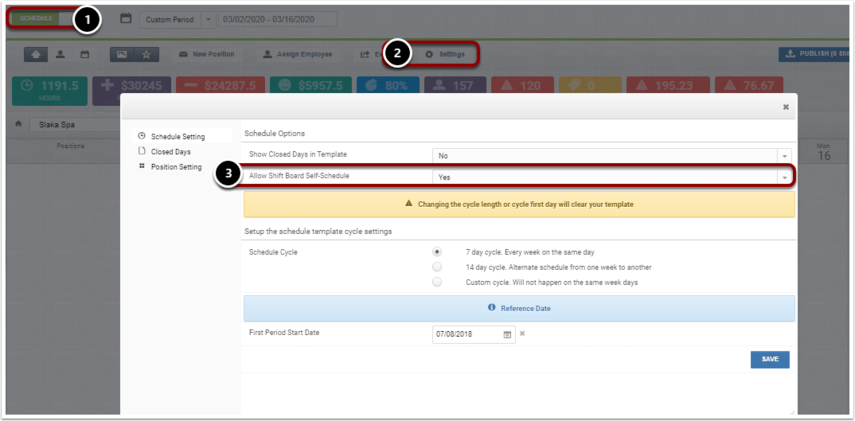This screenshot has width=855, height=421.
Task: Click the 76.67 warning tile
Action: [x=749, y=86]
